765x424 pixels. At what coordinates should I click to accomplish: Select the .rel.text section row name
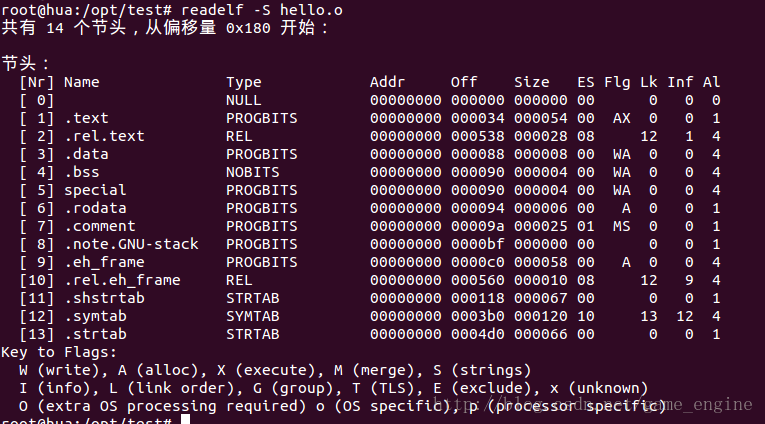104,136
